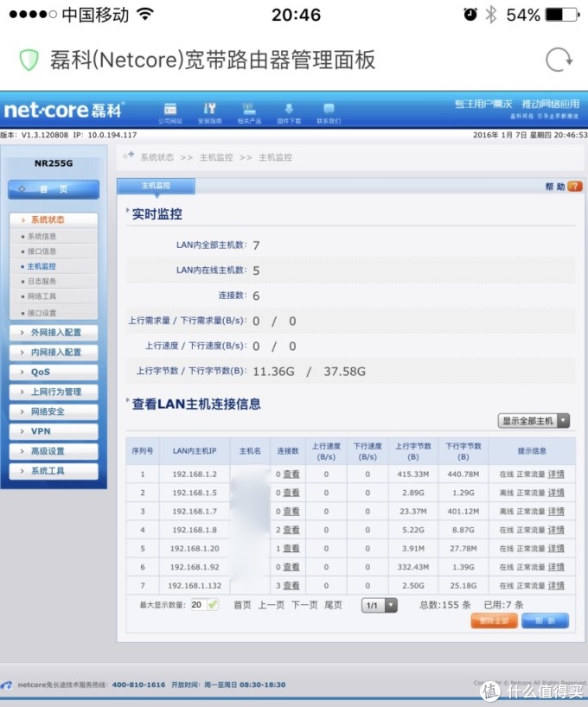Click the LAN内主机IP column header
The height and width of the screenshot is (707, 588).
[x=195, y=451]
